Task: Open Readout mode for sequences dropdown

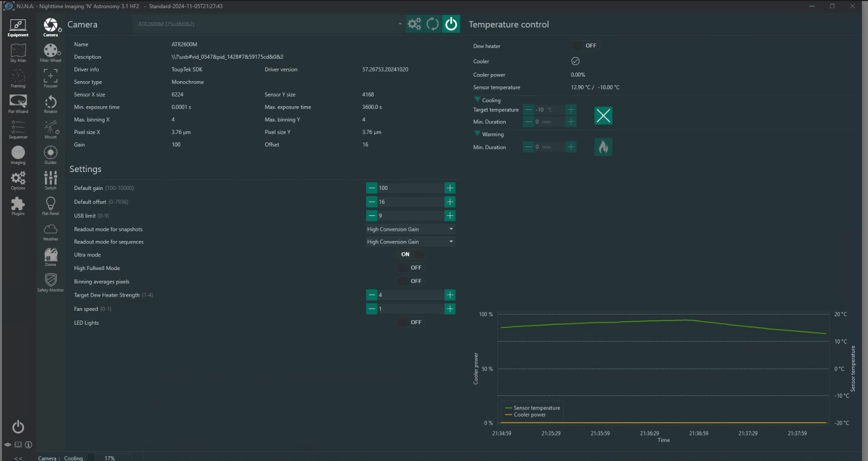Action: [x=411, y=242]
